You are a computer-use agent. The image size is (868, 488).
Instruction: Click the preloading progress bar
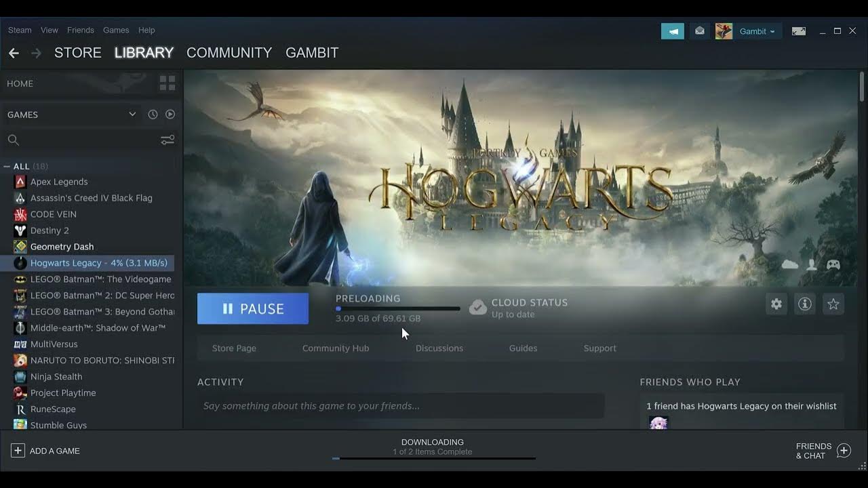click(397, 309)
